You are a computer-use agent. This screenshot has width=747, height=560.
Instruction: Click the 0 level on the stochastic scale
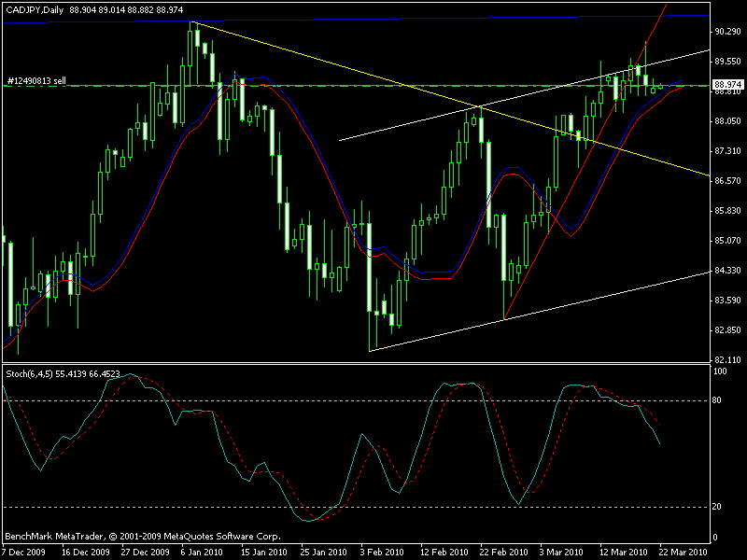click(x=715, y=538)
